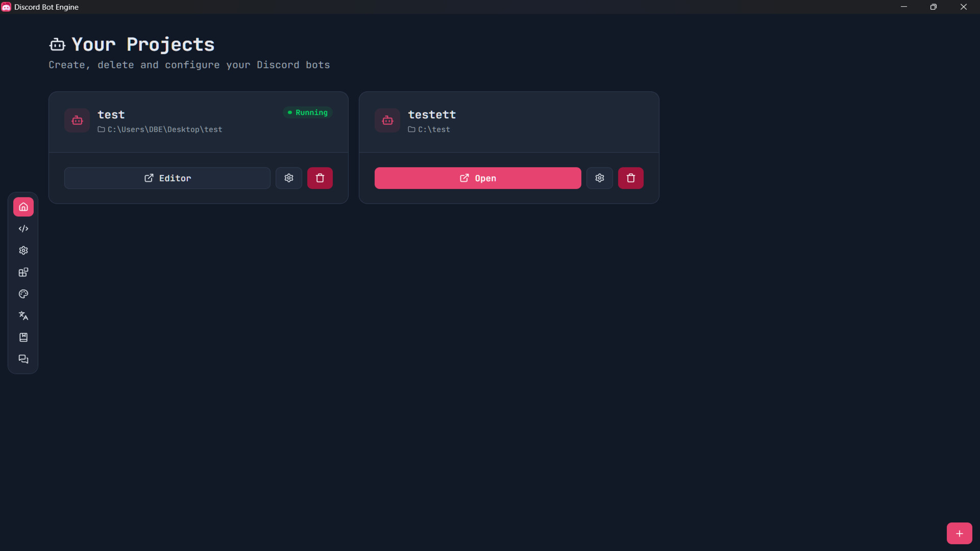Open the settings gear in sidebar

click(23, 251)
